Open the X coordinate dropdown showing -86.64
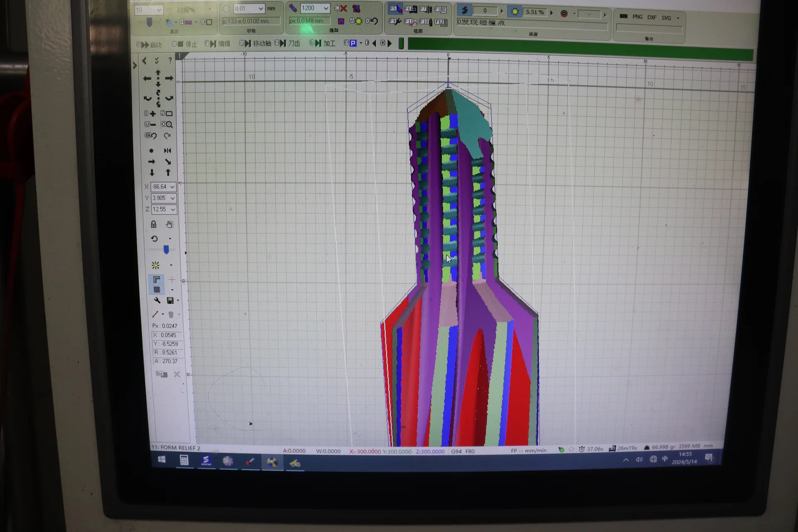798x532 pixels. tap(172, 187)
